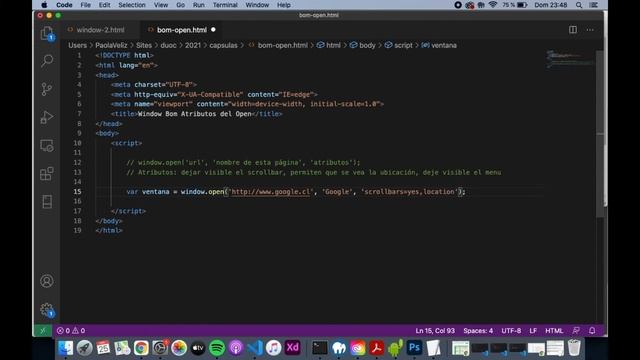Open the errors and warnings counter
The height and width of the screenshot is (360, 640).
click(x=71, y=331)
